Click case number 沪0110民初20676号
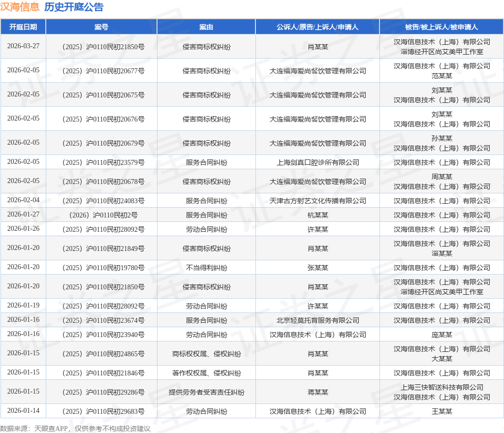This screenshot has width=504, height=433. 103,119
